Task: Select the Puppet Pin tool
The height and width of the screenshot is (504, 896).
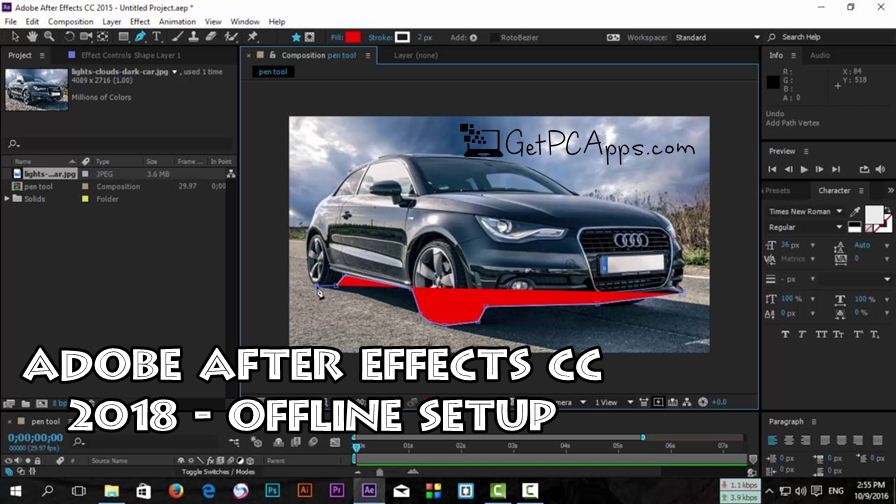Action: coord(252,37)
